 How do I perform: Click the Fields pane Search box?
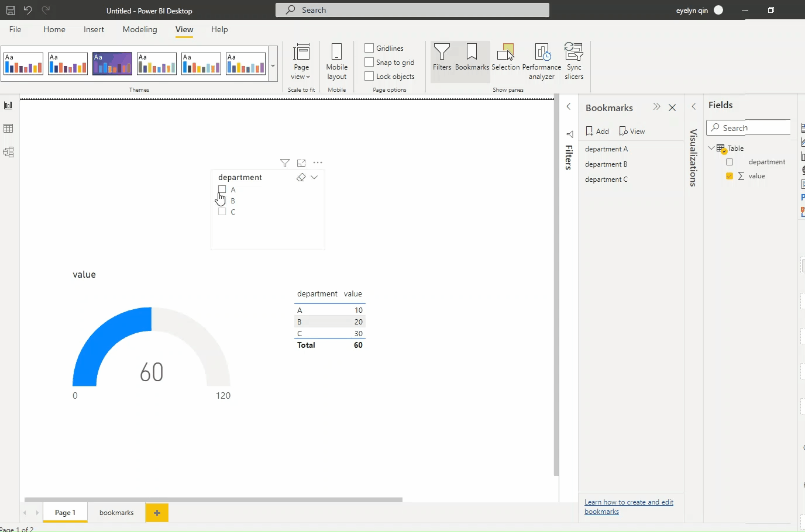tap(749, 128)
